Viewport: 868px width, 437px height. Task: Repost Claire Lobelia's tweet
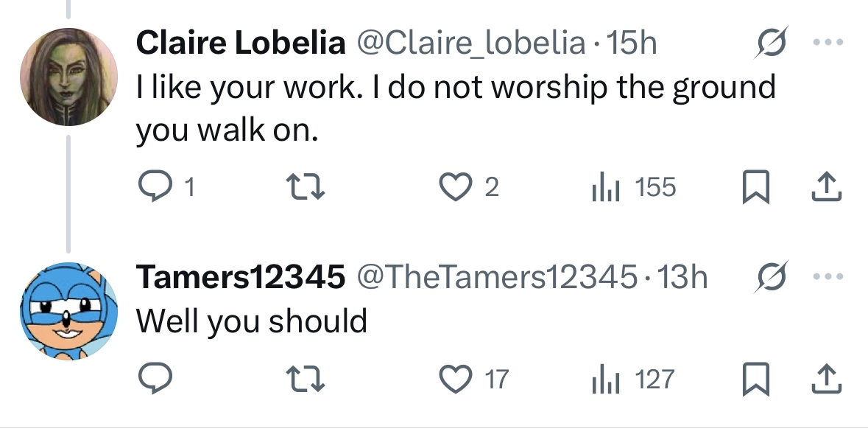point(305,187)
